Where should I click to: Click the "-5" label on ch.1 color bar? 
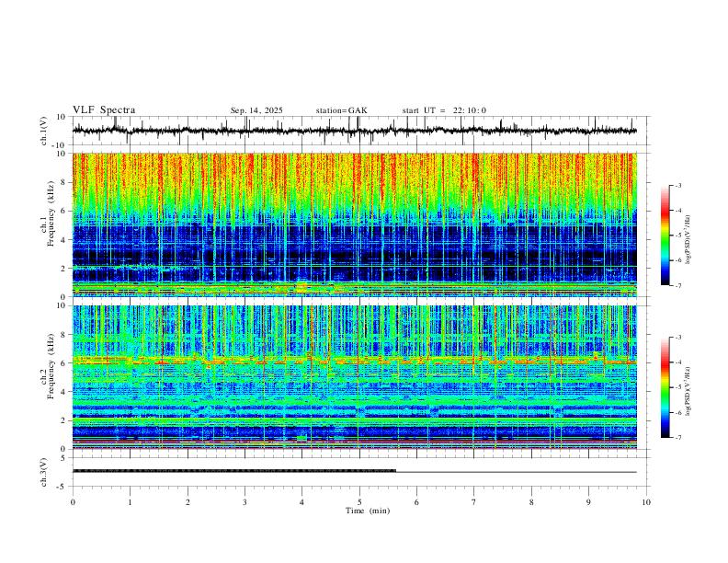[677, 236]
